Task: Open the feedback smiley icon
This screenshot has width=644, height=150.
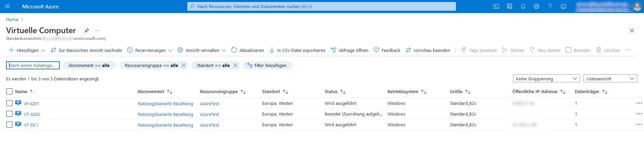Action: click(x=563, y=6)
